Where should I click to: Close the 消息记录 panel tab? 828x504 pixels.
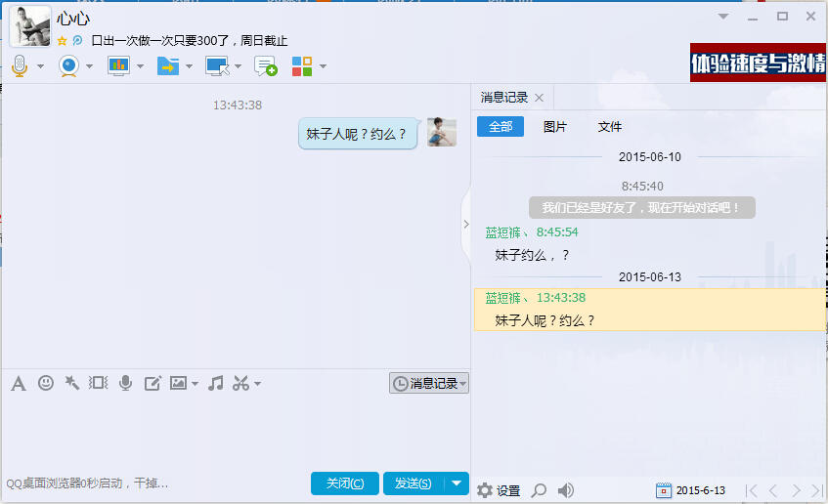pos(540,98)
